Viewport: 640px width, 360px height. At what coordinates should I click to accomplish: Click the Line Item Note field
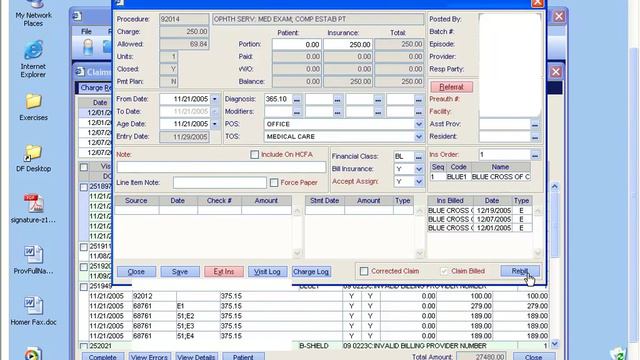(220, 182)
